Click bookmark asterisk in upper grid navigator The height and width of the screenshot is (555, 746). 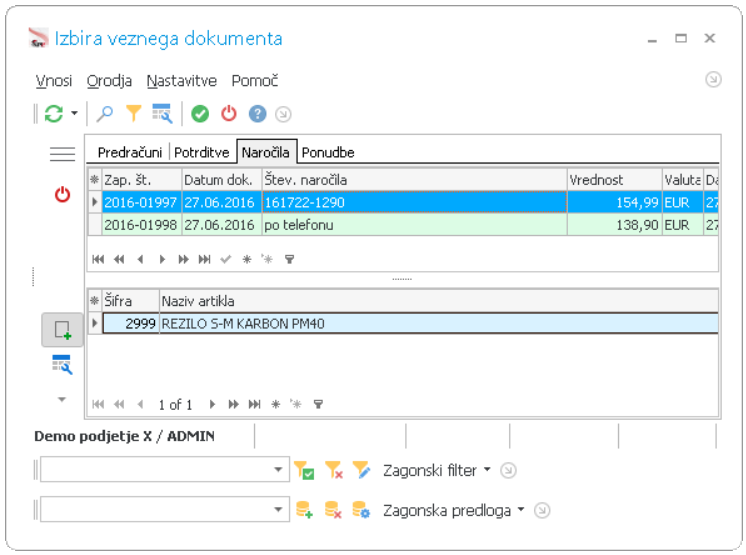click(x=246, y=259)
